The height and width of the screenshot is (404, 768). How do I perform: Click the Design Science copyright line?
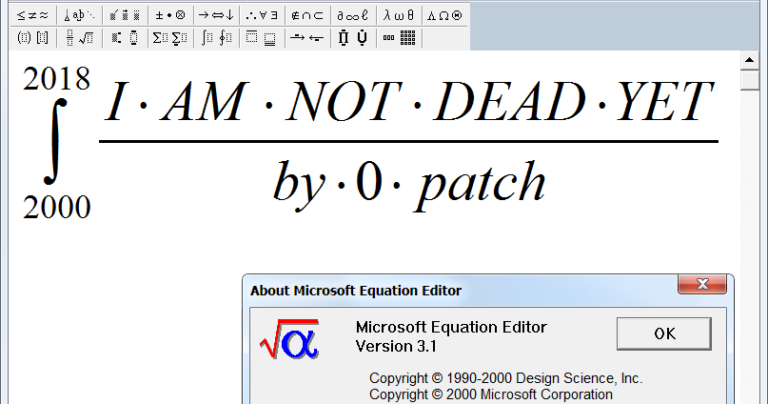click(505, 378)
